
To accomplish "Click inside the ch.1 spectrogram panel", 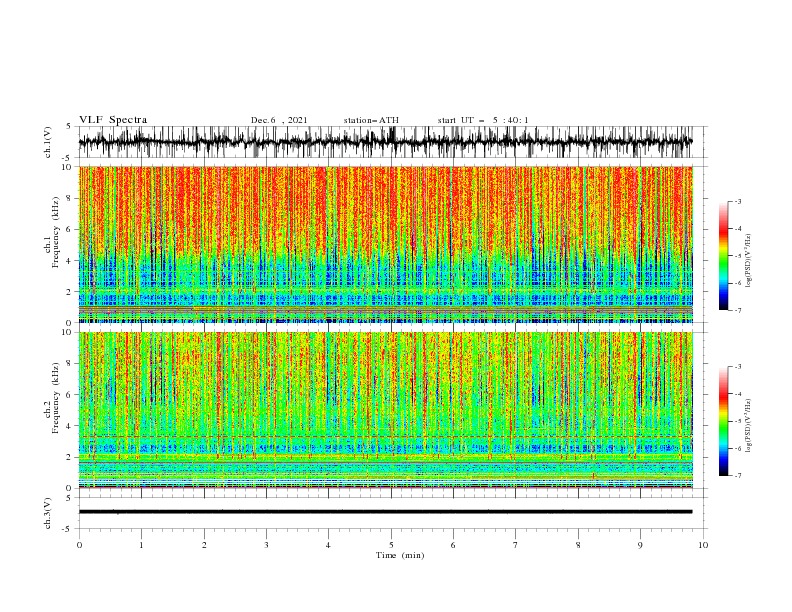I will tap(385, 244).
